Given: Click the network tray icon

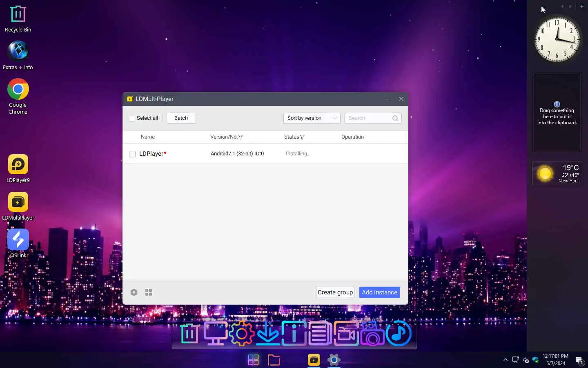Looking at the screenshot, I should click(516, 360).
